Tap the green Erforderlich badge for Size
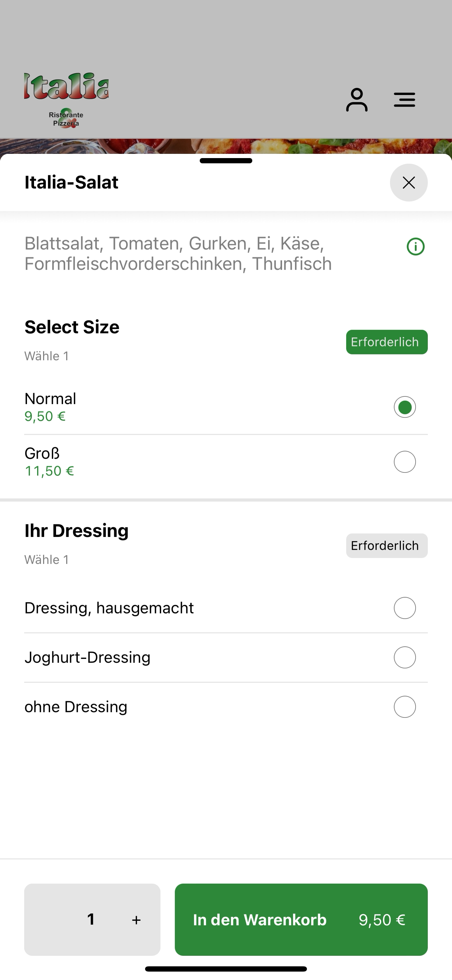The height and width of the screenshot is (980, 452). pyautogui.click(x=386, y=342)
